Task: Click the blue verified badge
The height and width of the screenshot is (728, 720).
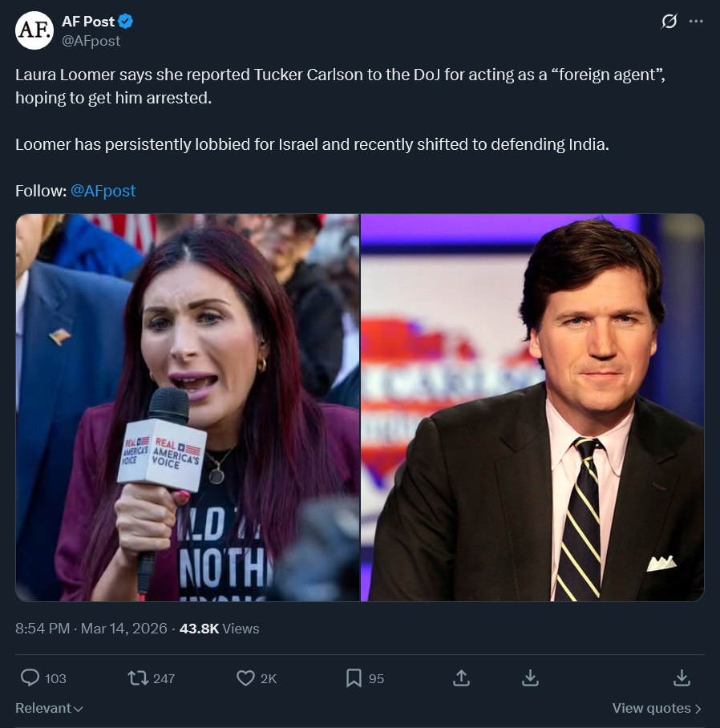Action: (x=126, y=22)
